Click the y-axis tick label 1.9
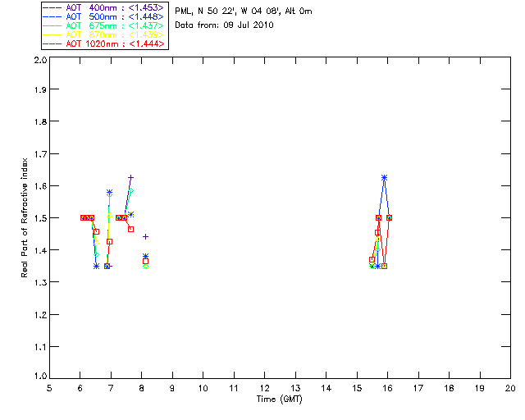Screen dimensions: 525x420 [x=40, y=89]
